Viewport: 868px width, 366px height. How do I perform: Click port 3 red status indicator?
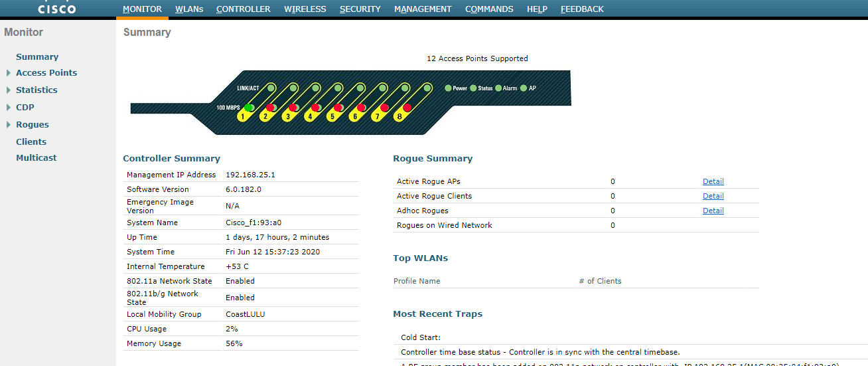coord(293,108)
